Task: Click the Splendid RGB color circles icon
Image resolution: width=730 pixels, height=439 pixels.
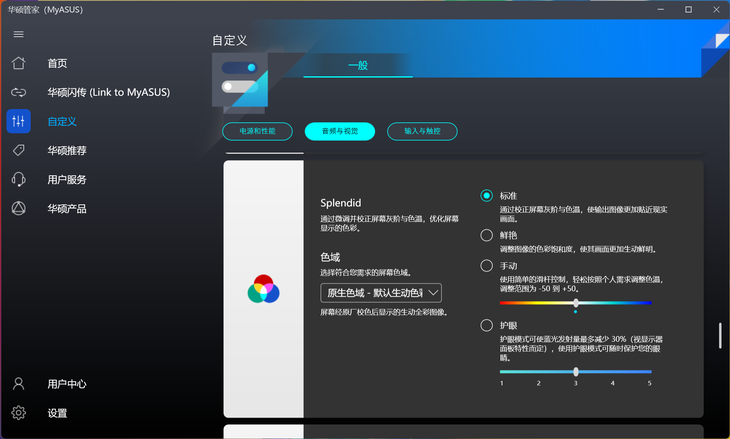Action: (264, 289)
